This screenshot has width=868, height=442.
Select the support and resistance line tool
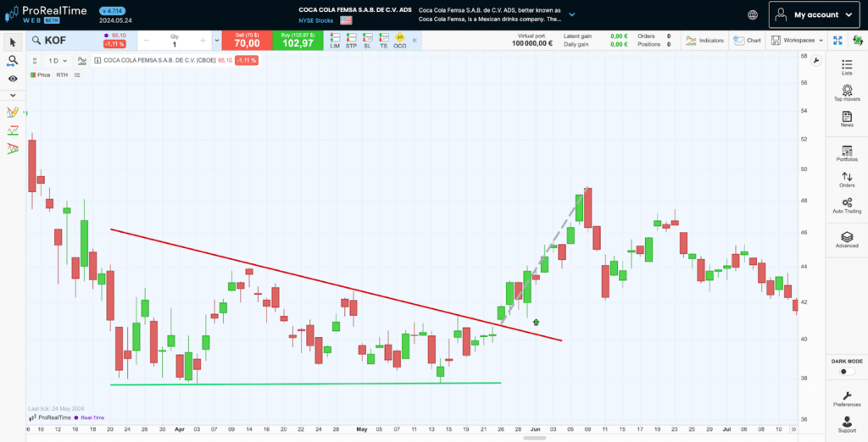click(13, 130)
